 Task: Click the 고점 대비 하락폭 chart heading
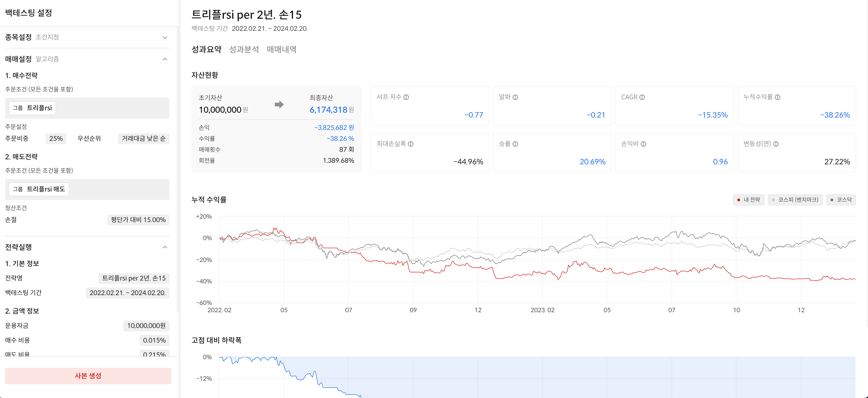click(216, 340)
